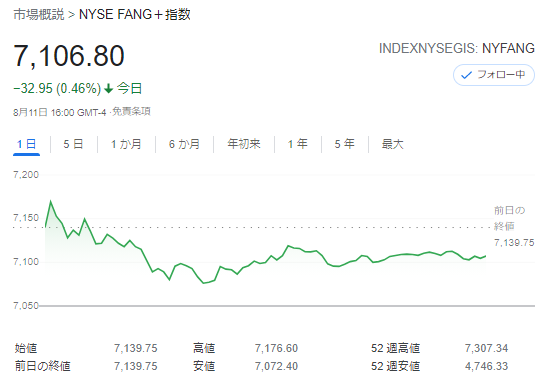Open the 市場概説 breadcrumb link
The image size is (548, 386).
pyautogui.click(x=39, y=15)
